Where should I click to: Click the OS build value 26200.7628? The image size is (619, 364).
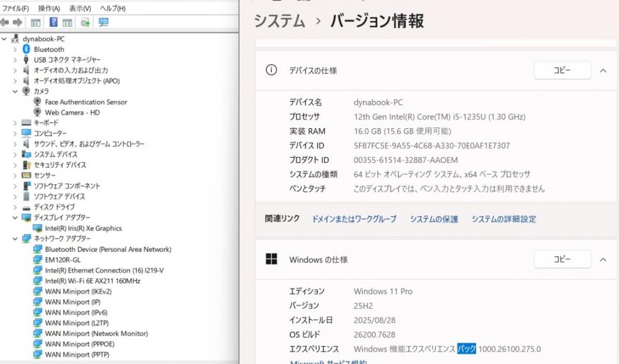[x=374, y=334]
